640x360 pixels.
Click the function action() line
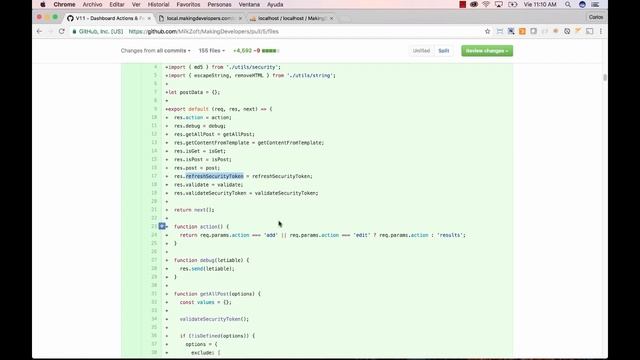pyautogui.click(x=202, y=227)
